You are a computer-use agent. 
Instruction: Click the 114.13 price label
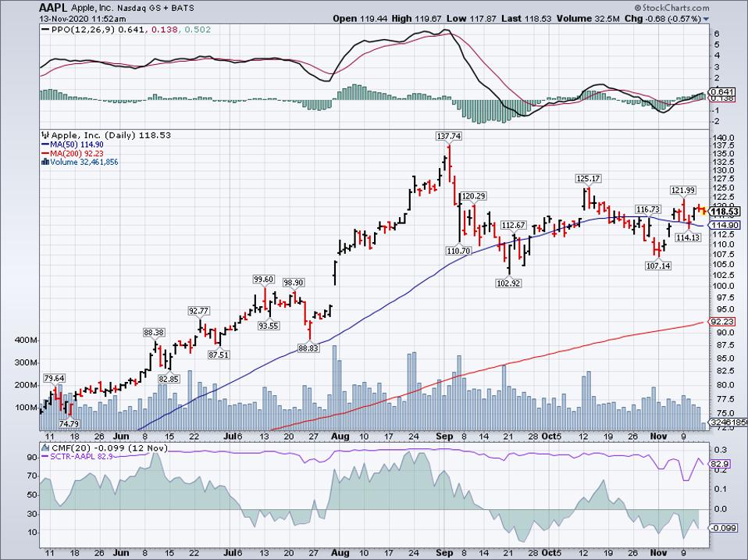688,237
